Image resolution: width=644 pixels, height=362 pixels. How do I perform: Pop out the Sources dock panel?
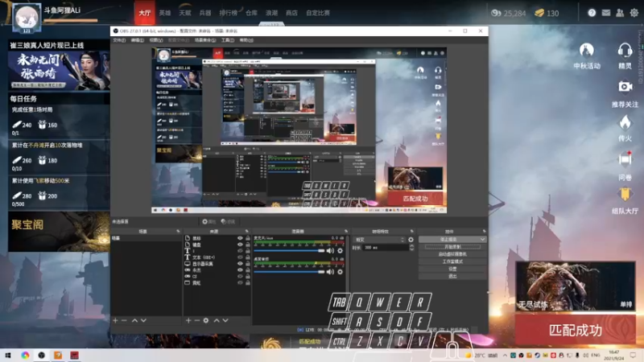(247, 232)
